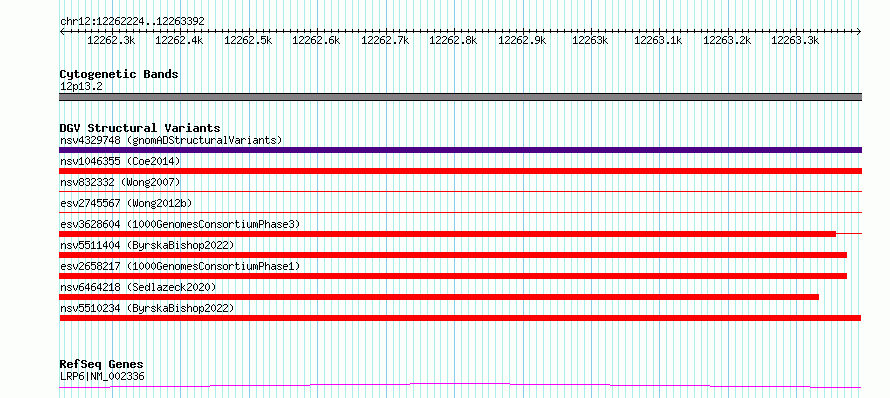Click ruler tick 12263.1k
The height and width of the screenshot is (398, 890).
tap(658, 40)
